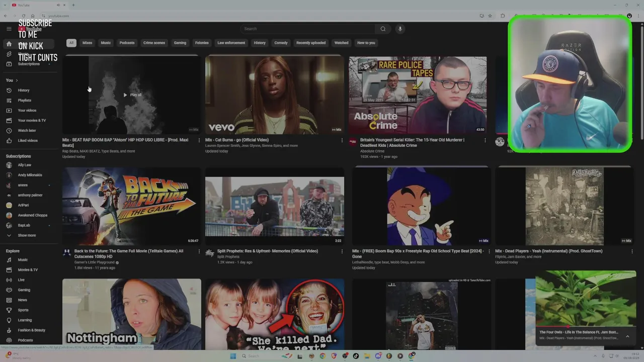Select the All filter chip
The image size is (644, 362).
[x=71, y=43]
